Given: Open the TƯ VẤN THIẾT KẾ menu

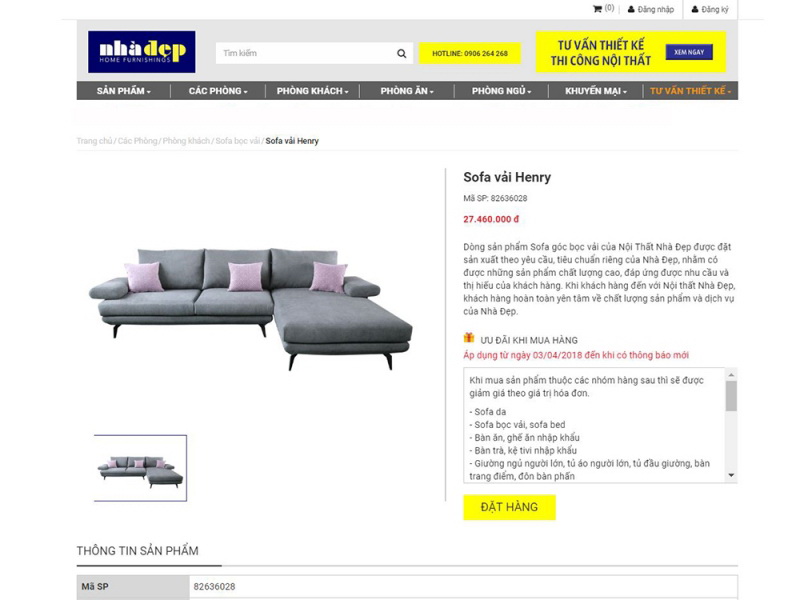Looking at the screenshot, I should click(690, 91).
